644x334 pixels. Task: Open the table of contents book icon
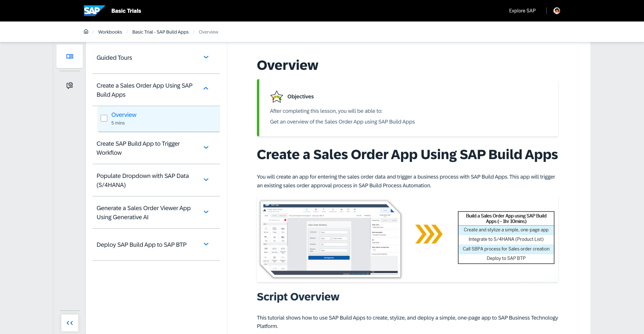tap(70, 56)
